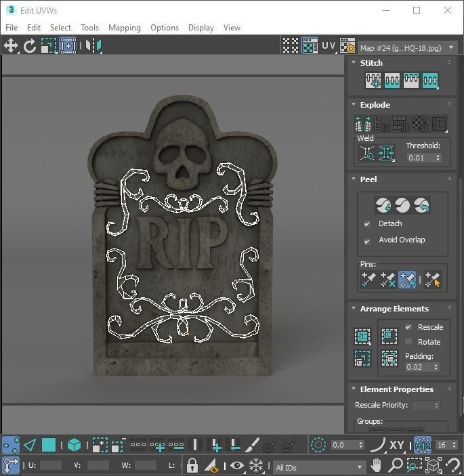This screenshot has height=476, width=464.
Task: Click Unpin selected vertices icon
Action: (x=387, y=280)
